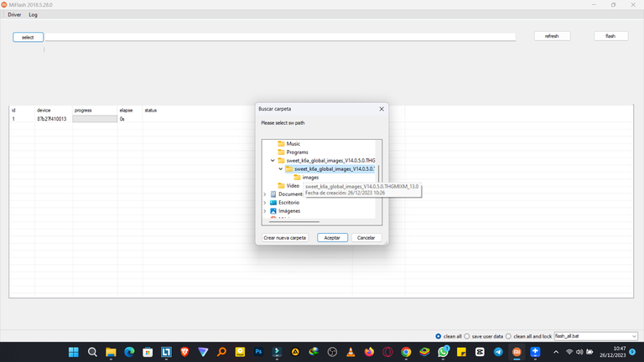Click Crear nueva carpeta button

pyautogui.click(x=284, y=238)
